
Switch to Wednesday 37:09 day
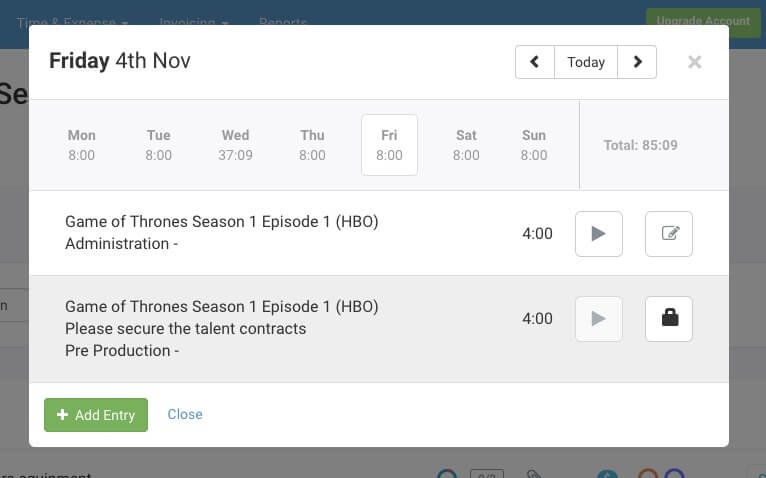[235, 145]
